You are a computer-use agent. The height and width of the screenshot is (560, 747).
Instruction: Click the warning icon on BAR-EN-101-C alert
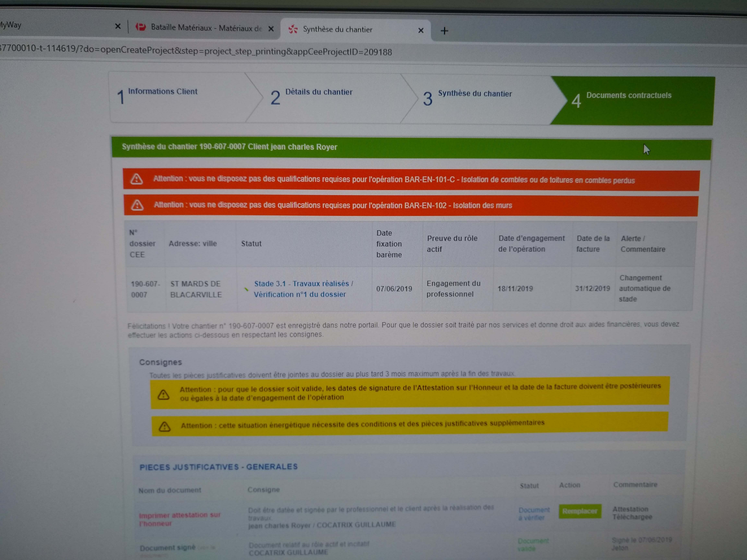pos(136,179)
